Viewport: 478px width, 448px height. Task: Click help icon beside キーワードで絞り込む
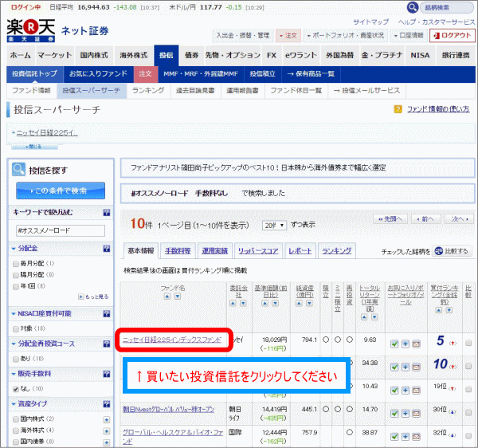[107, 213]
